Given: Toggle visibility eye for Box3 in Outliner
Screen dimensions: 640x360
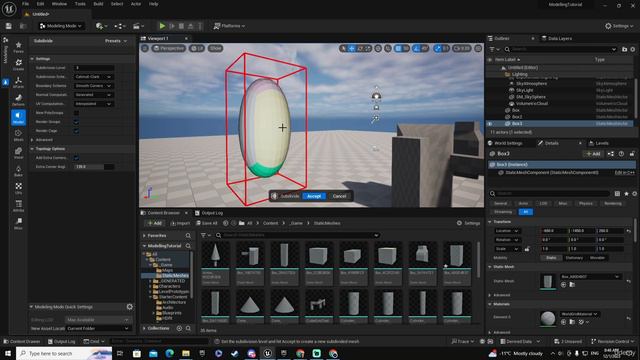Looking at the screenshot, I should pos(490,123).
